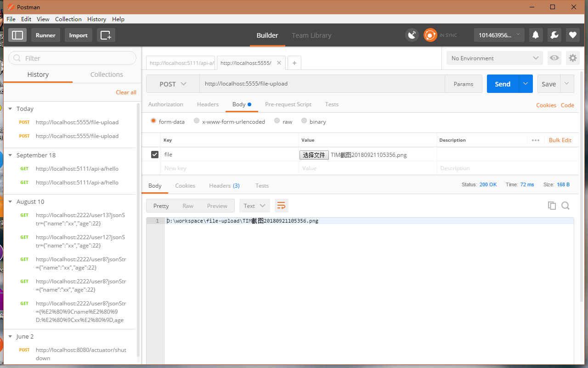
Task: Open the response Cookies tab
Action: [185, 186]
